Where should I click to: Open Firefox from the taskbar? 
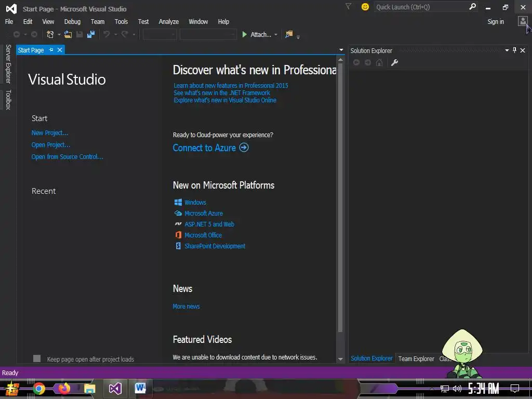pyautogui.click(x=64, y=389)
